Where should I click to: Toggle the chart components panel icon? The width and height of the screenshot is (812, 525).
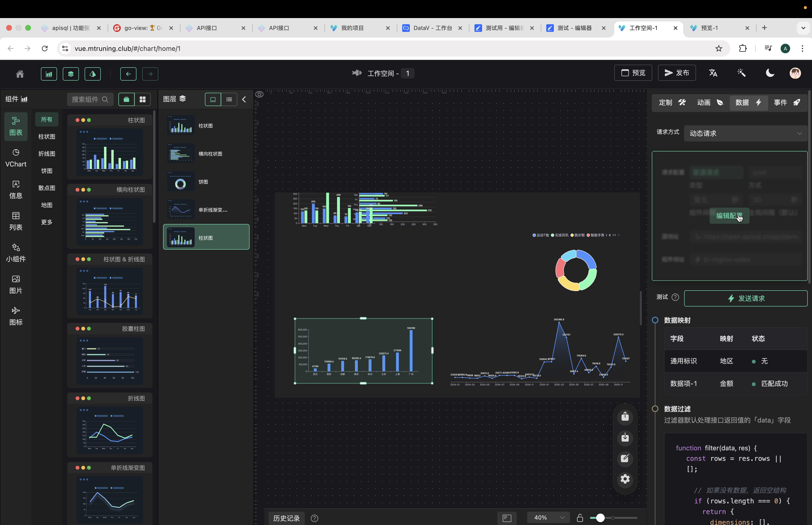(x=49, y=74)
